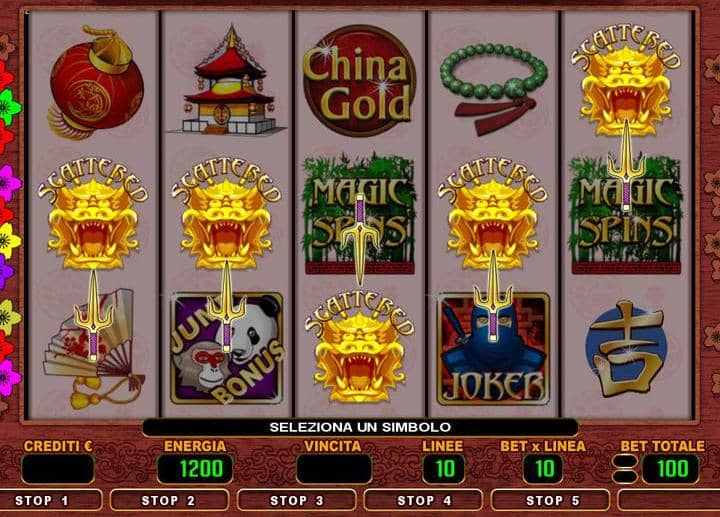The width and height of the screenshot is (720, 517).
Task: Pick the pagoda temple symbol
Action: pyautogui.click(x=227, y=81)
